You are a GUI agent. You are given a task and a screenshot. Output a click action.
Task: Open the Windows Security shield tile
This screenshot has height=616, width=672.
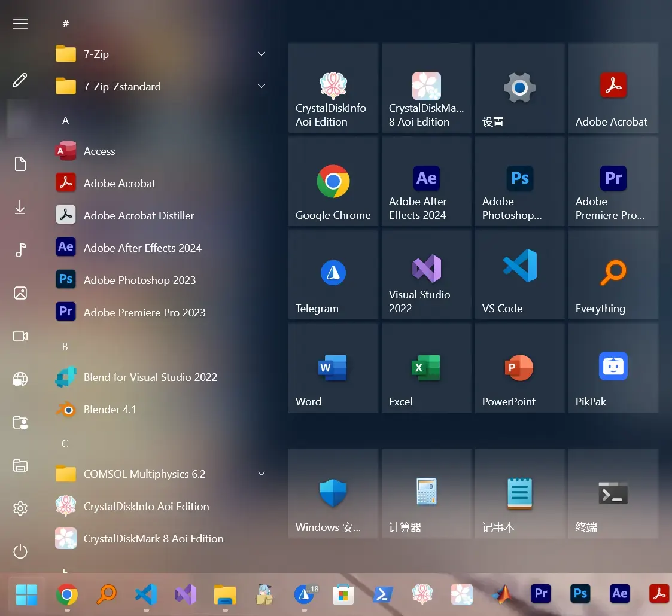(x=333, y=493)
